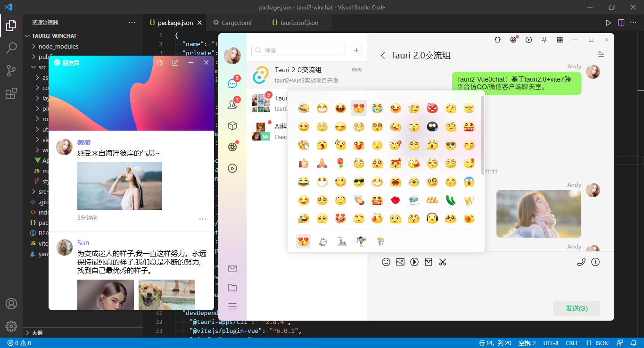Click the video icon in chat input toolbar
The image size is (644, 348).
coord(414,262)
